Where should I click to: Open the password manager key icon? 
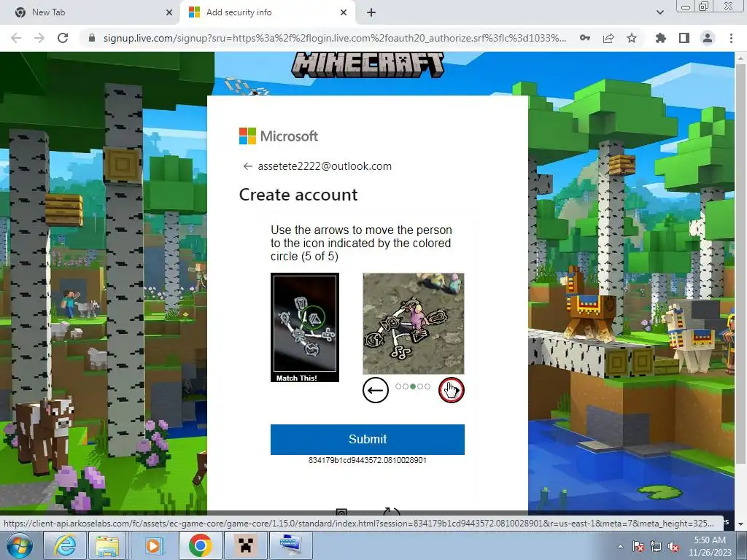585,38
